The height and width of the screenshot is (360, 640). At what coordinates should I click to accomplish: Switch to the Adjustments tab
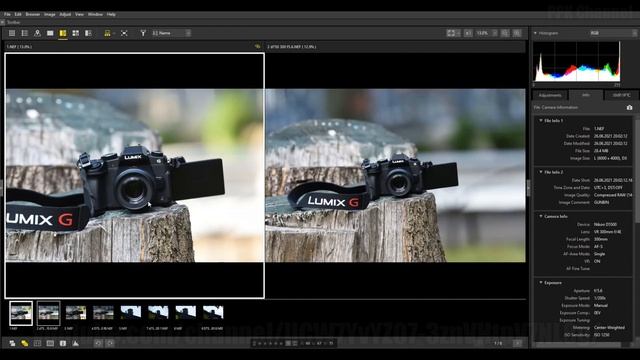coord(550,95)
